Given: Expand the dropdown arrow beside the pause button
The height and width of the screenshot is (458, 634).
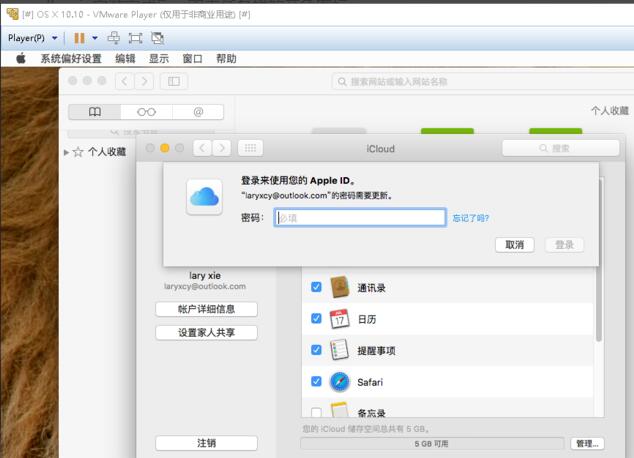Looking at the screenshot, I should point(94,38).
